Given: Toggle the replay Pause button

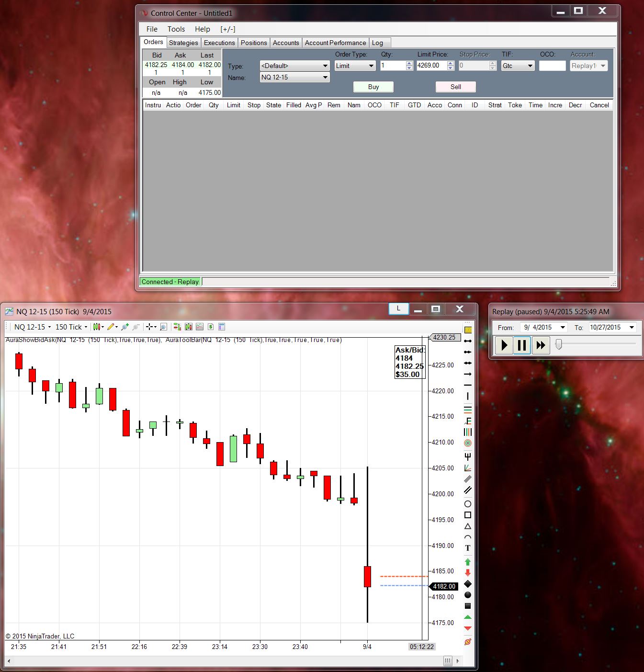Looking at the screenshot, I should coord(522,345).
